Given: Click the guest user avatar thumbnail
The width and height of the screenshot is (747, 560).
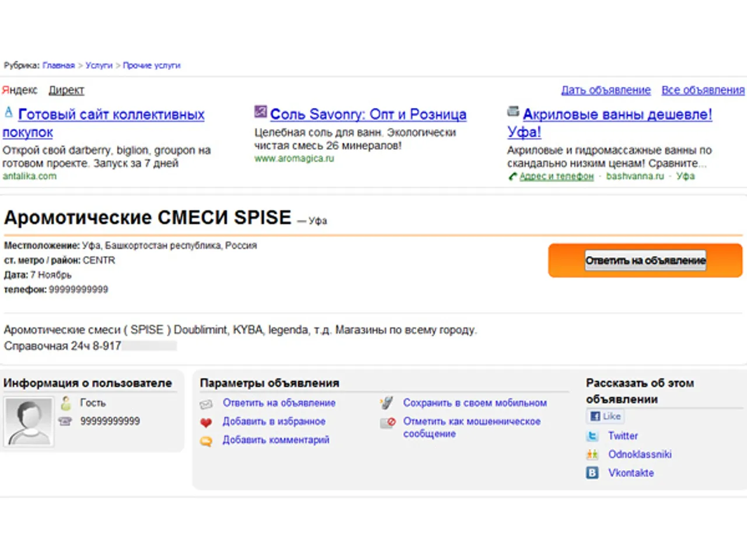Looking at the screenshot, I should tap(28, 421).
